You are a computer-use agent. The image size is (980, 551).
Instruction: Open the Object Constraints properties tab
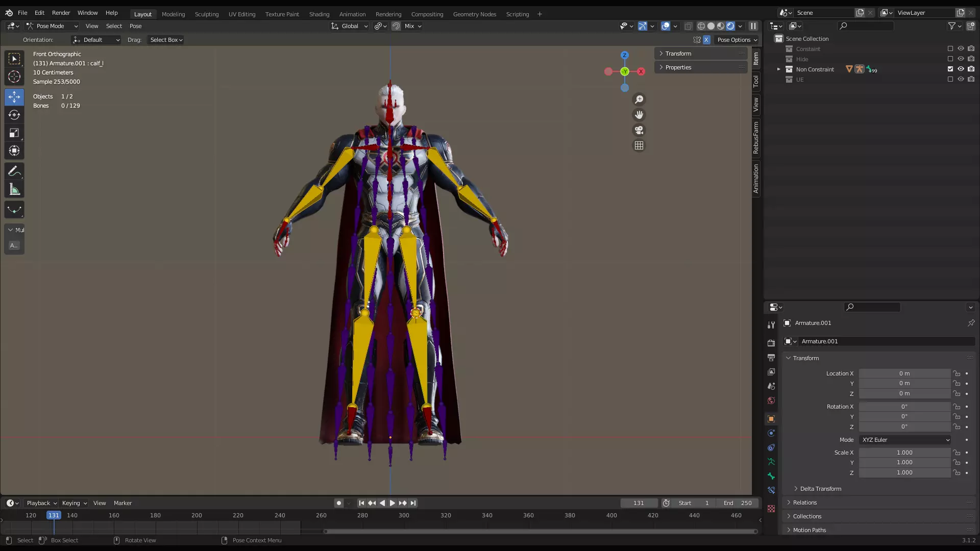click(x=771, y=447)
